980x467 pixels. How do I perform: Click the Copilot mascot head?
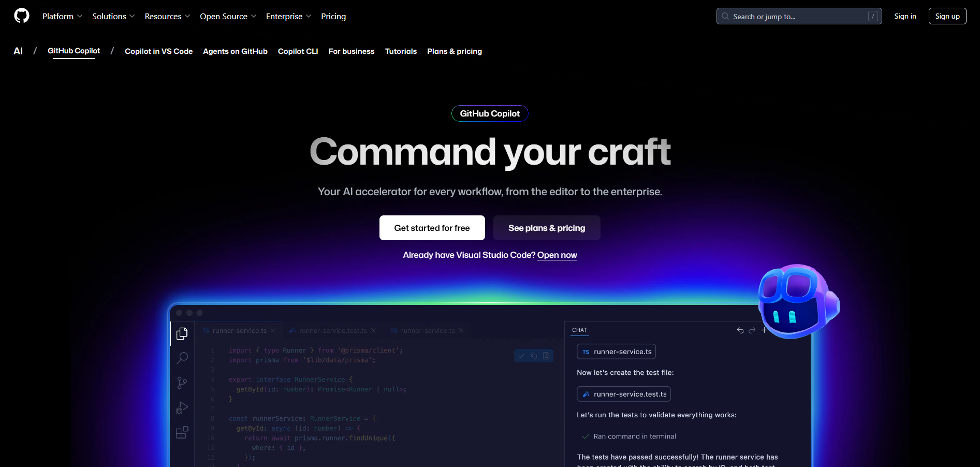(x=798, y=301)
